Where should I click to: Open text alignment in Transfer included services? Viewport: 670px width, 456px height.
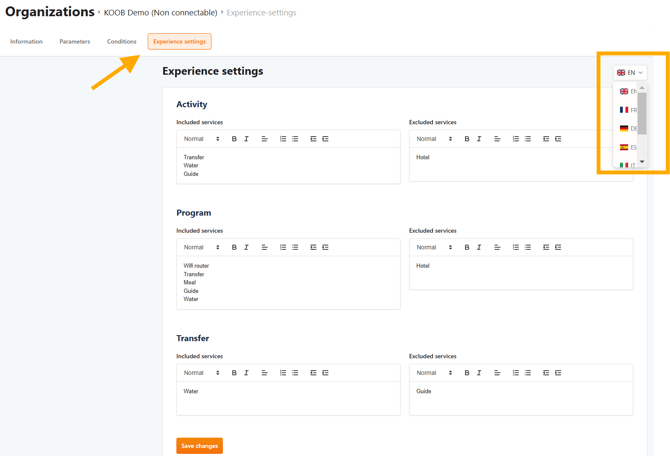[264, 373]
